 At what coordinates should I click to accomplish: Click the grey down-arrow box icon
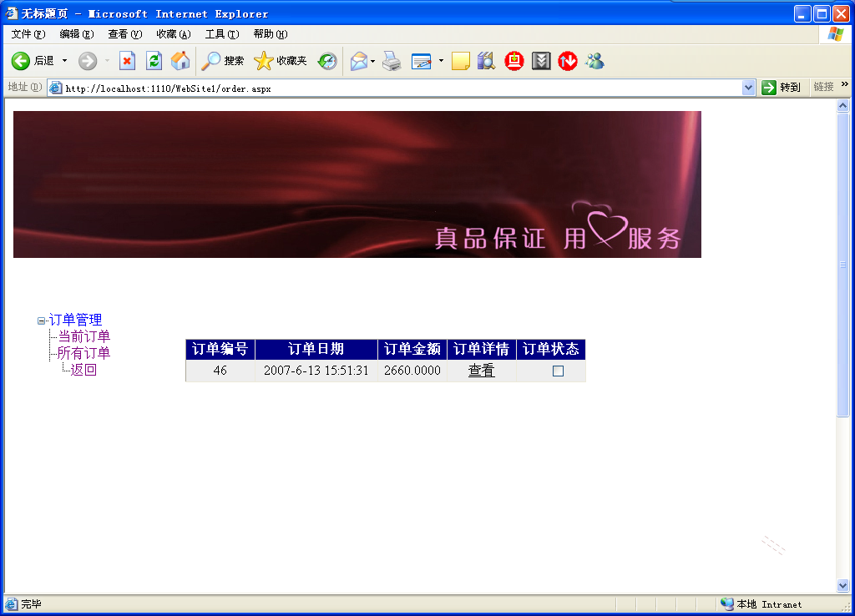[541, 60]
